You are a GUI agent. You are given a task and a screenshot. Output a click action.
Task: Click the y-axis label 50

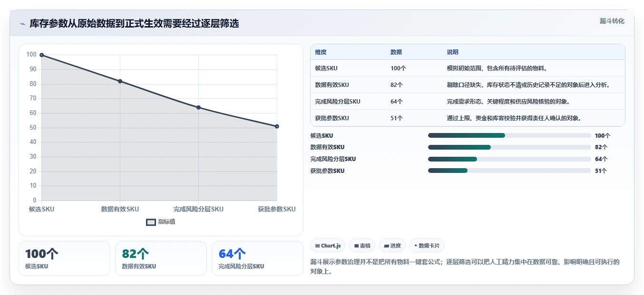pos(32,128)
